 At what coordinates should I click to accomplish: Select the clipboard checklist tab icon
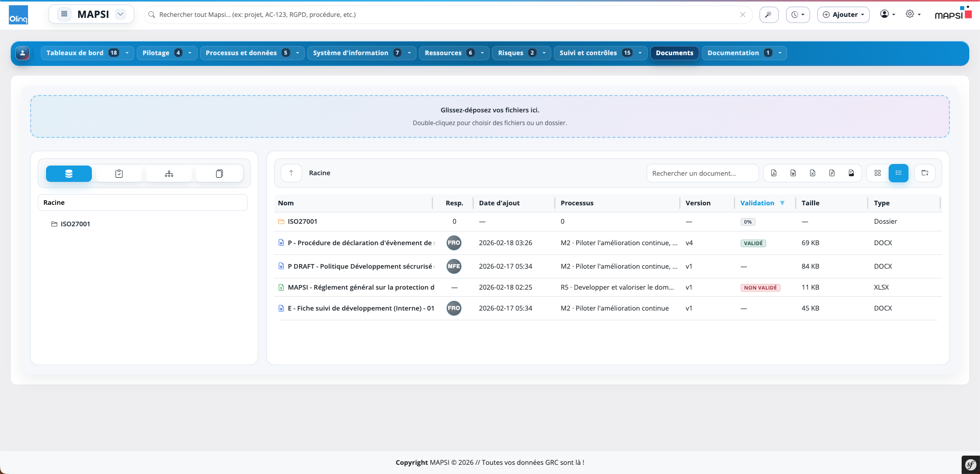tap(119, 174)
